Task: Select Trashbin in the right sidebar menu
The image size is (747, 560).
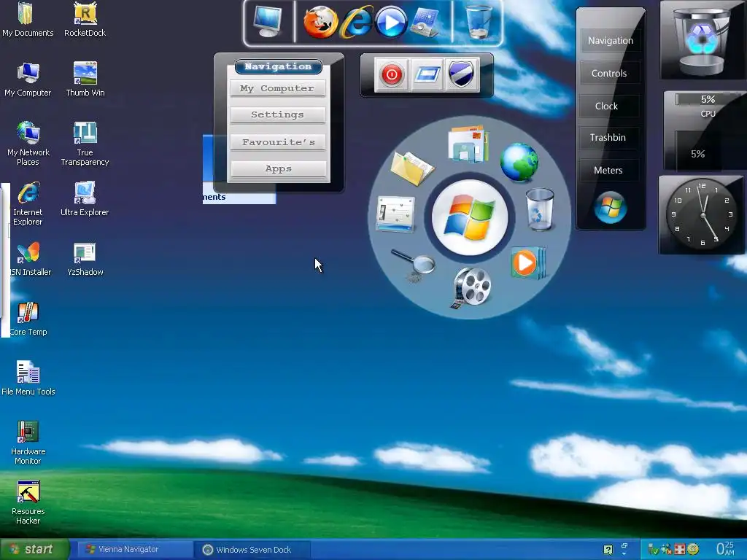Action: (x=608, y=137)
